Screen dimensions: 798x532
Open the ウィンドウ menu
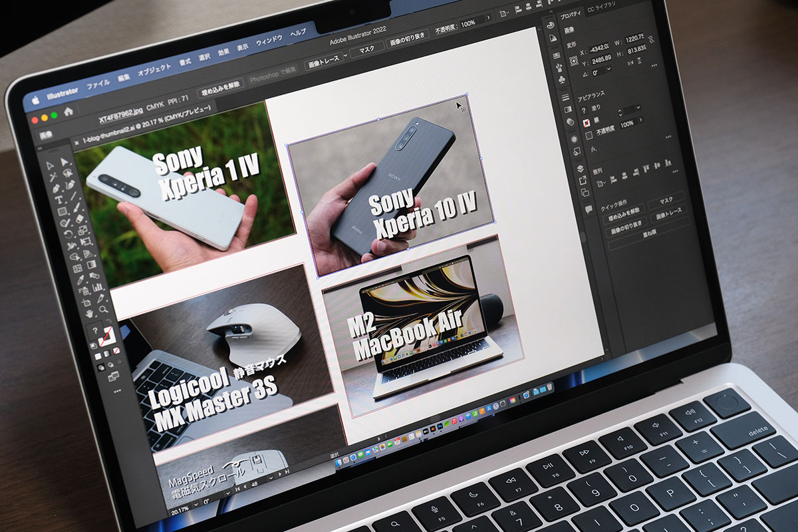click(x=269, y=41)
